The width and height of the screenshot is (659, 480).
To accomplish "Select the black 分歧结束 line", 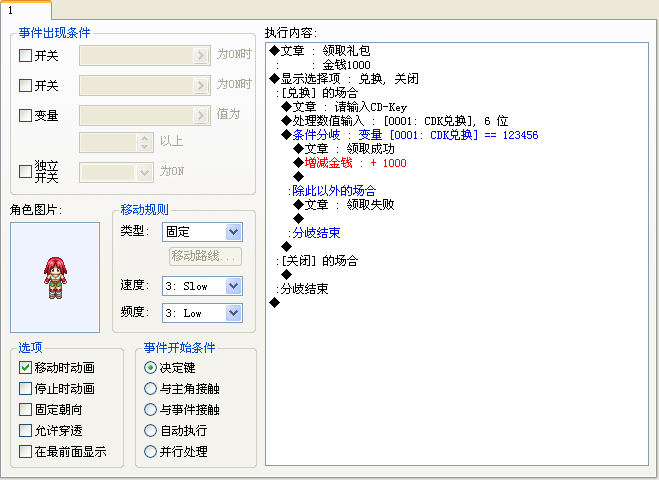I will [302, 289].
